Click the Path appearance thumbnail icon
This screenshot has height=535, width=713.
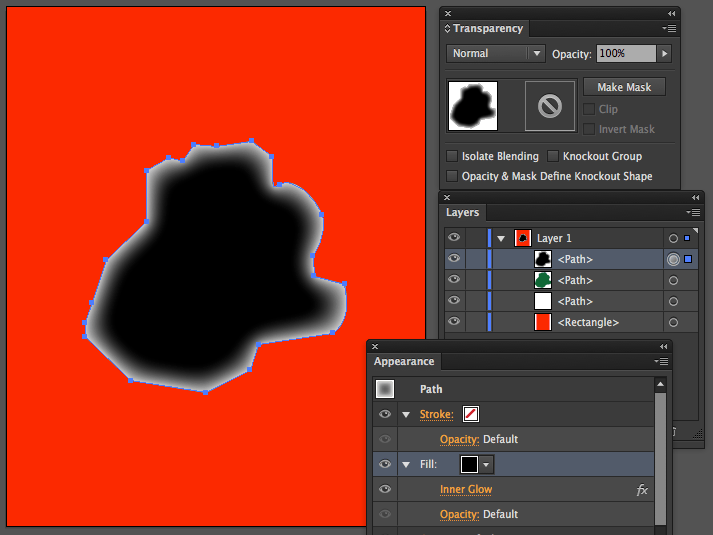tap(385, 389)
